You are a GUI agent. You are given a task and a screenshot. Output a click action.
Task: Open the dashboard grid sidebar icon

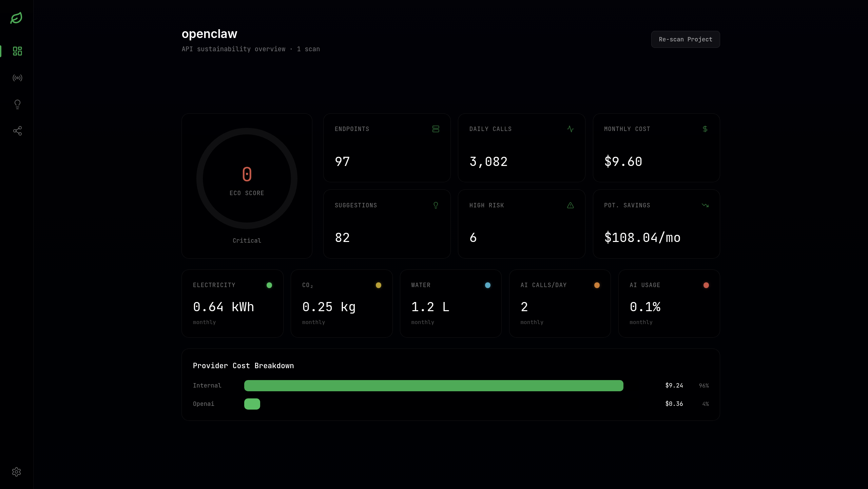click(17, 51)
